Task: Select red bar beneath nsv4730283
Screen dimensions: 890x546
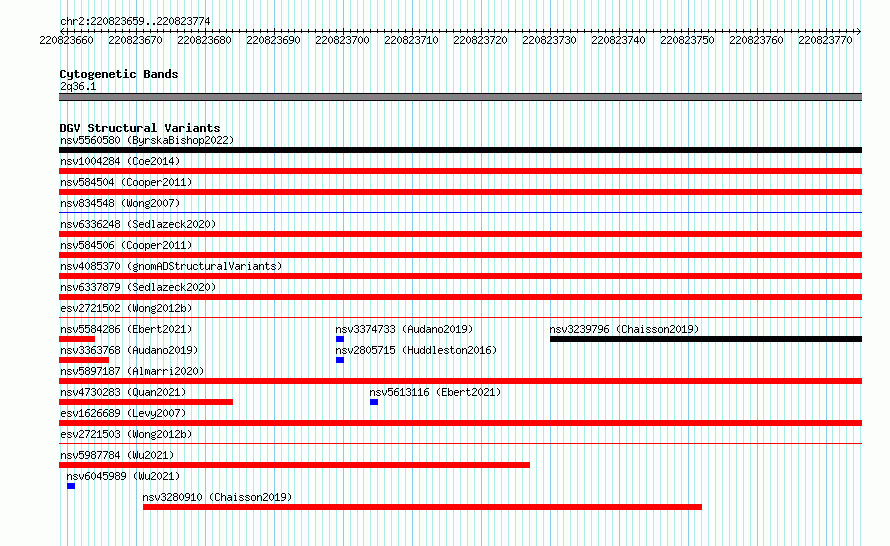Action: 146,402
